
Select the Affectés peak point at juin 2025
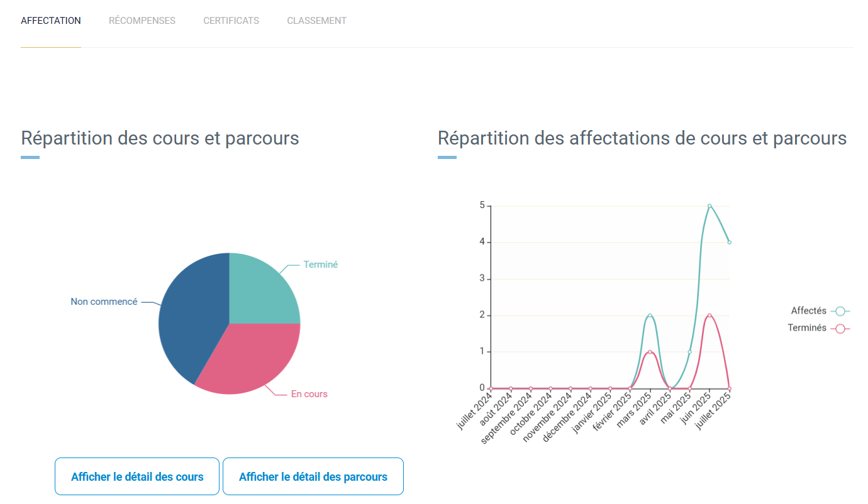point(709,205)
